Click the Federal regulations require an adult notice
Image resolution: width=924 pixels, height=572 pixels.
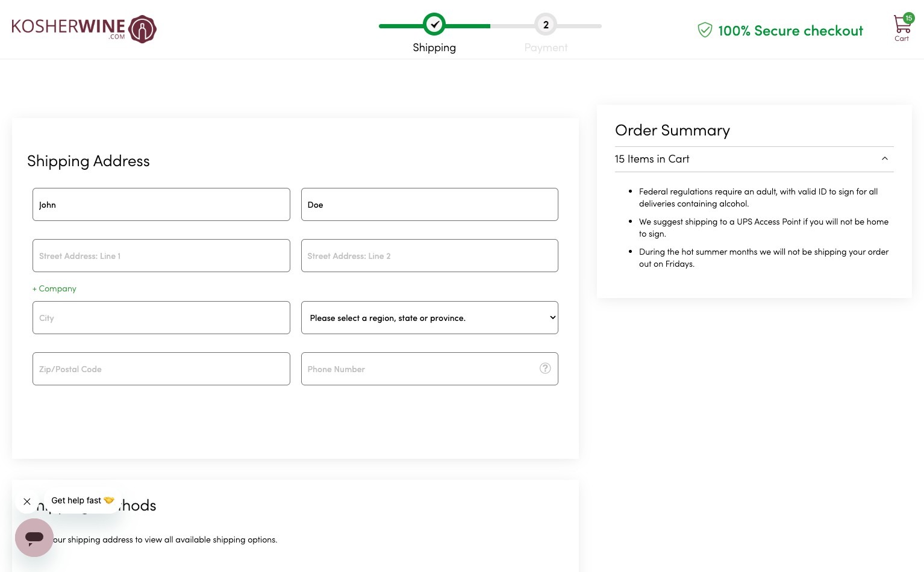pyautogui.click(x=758, y=197)
